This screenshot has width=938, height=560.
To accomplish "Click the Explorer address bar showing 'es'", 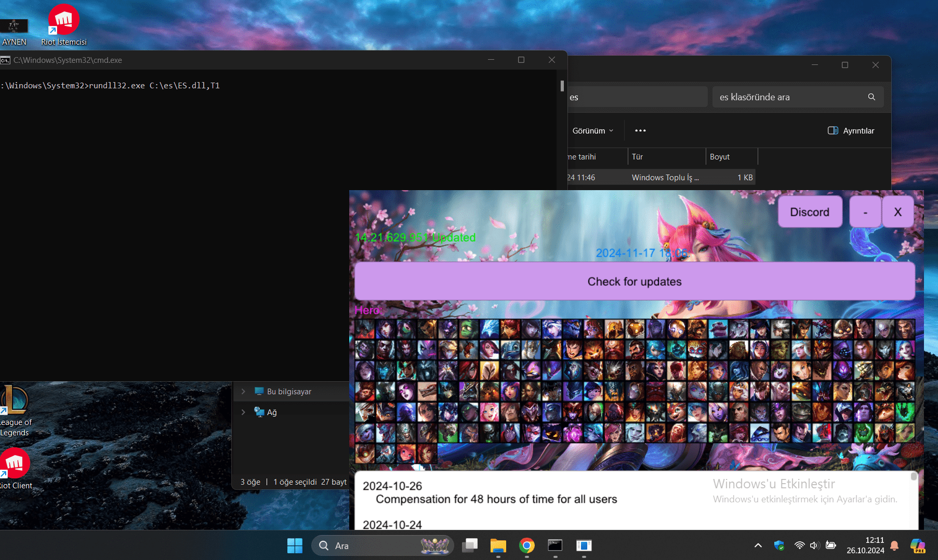I will [637, 97].
